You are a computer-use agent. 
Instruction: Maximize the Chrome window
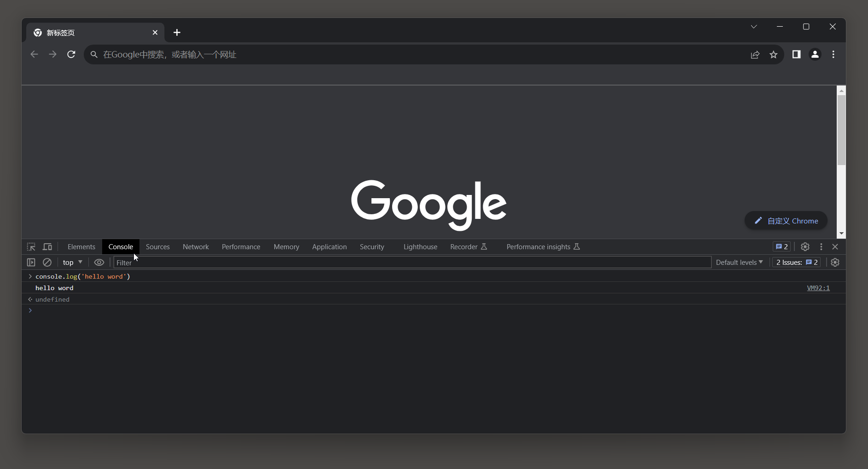coord(806,27)
